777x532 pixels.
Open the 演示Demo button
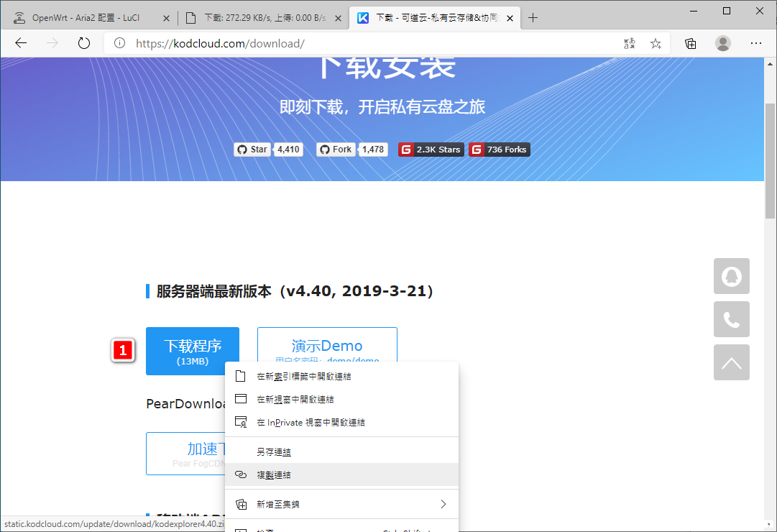(x=327, y=345)
